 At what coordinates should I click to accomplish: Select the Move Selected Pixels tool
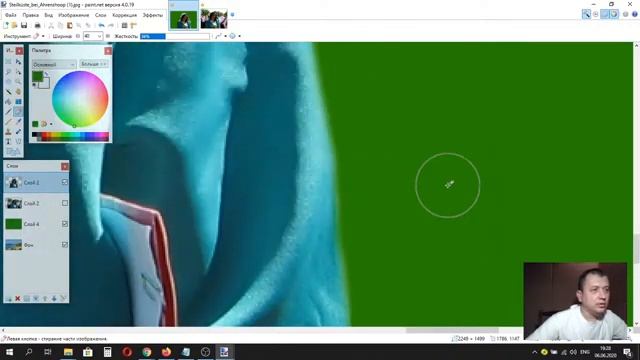click(18, 62)
